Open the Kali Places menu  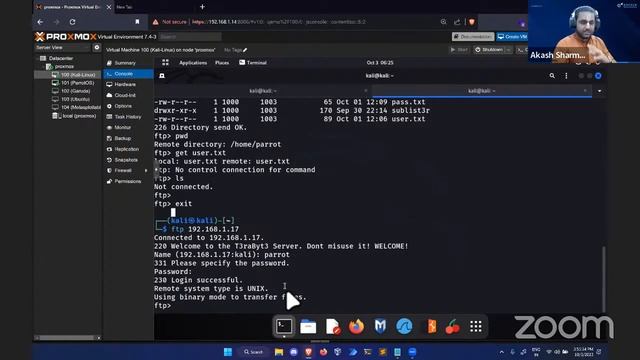(222, 63)
